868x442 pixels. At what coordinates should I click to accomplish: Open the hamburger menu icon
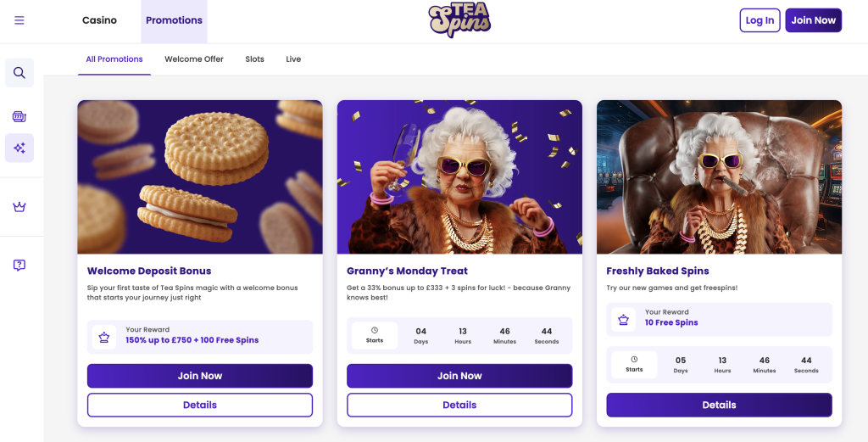(x=19, y=20)
